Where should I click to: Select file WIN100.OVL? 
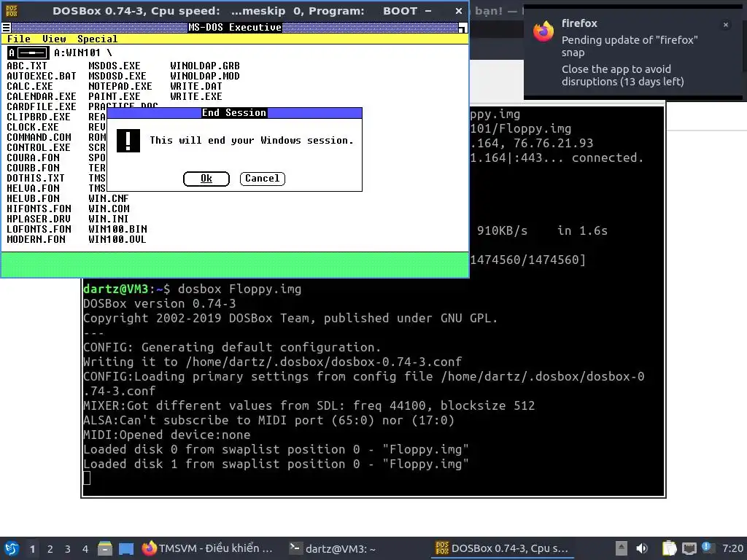point(117,239)
